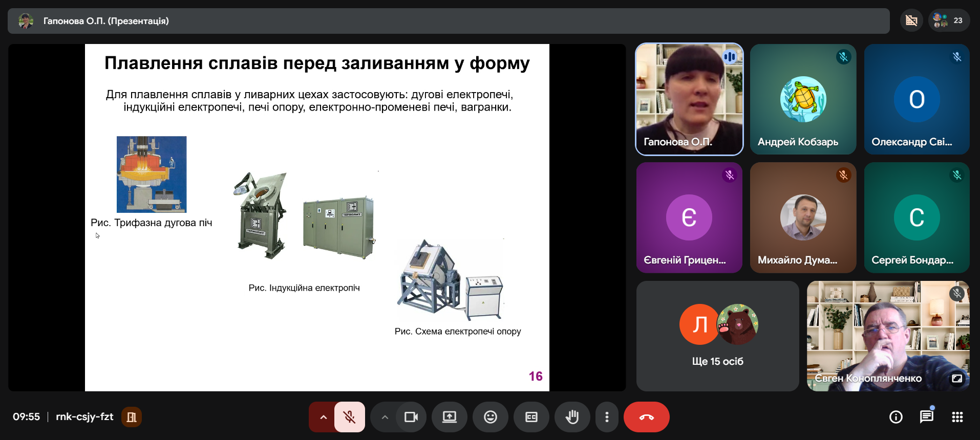Open meeting details info icon

pyautogui.click(x=896, y=417)
